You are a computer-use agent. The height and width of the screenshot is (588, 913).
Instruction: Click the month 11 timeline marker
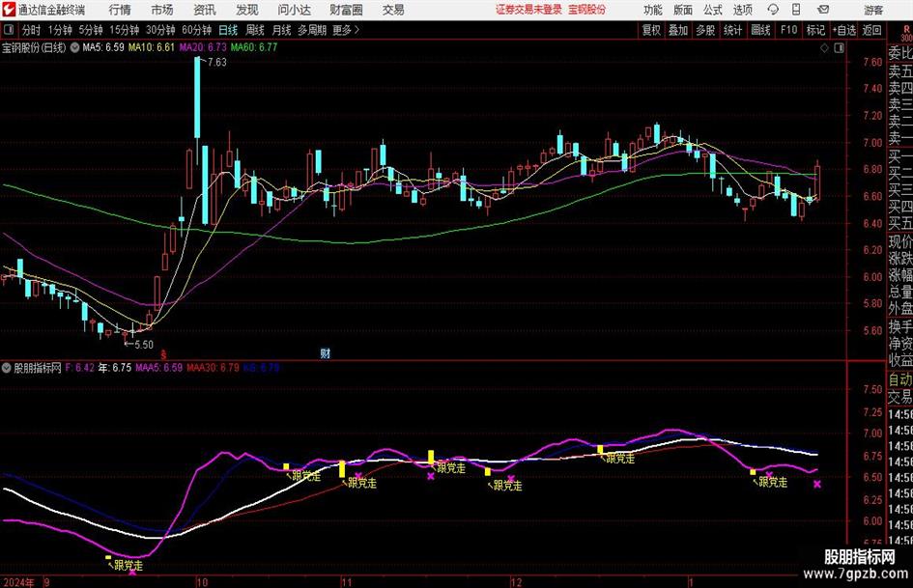tap(347, 582)
